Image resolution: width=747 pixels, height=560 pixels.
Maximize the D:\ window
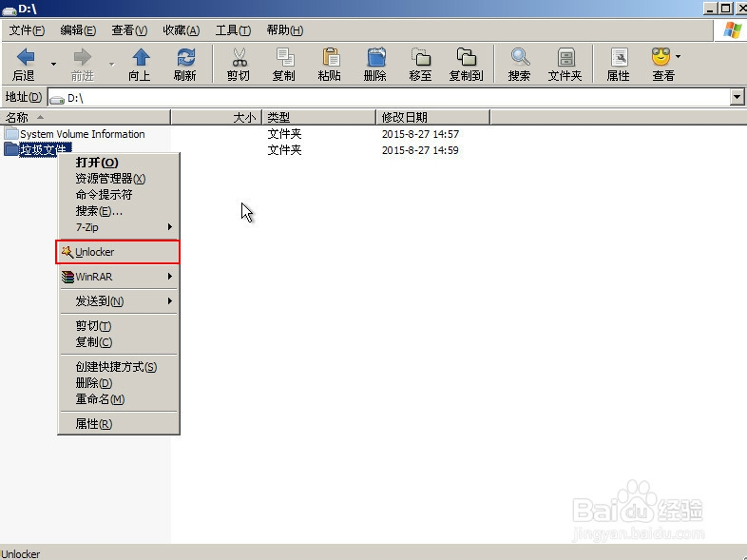tap(726, 8)
